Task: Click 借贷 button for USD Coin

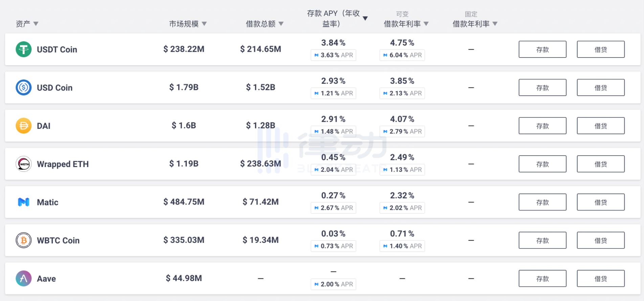Action: 601,88
